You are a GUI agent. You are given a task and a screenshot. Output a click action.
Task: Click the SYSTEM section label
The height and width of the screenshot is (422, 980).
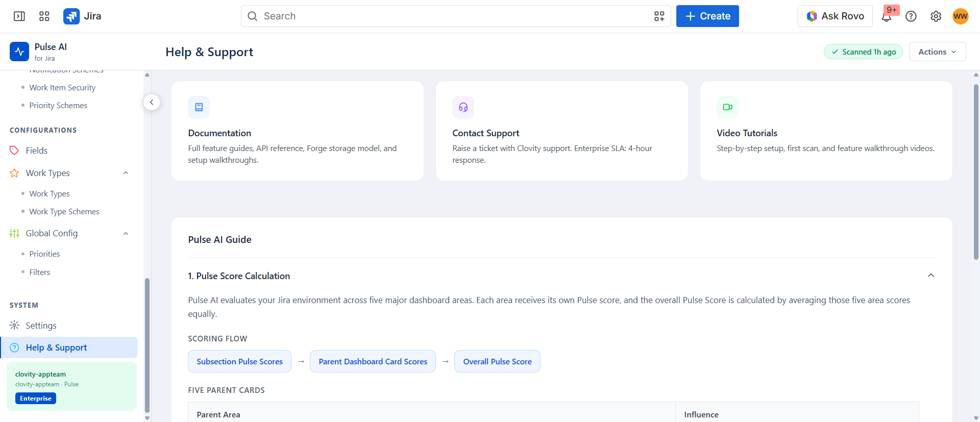pyautogui.click(x=24, y=305)
